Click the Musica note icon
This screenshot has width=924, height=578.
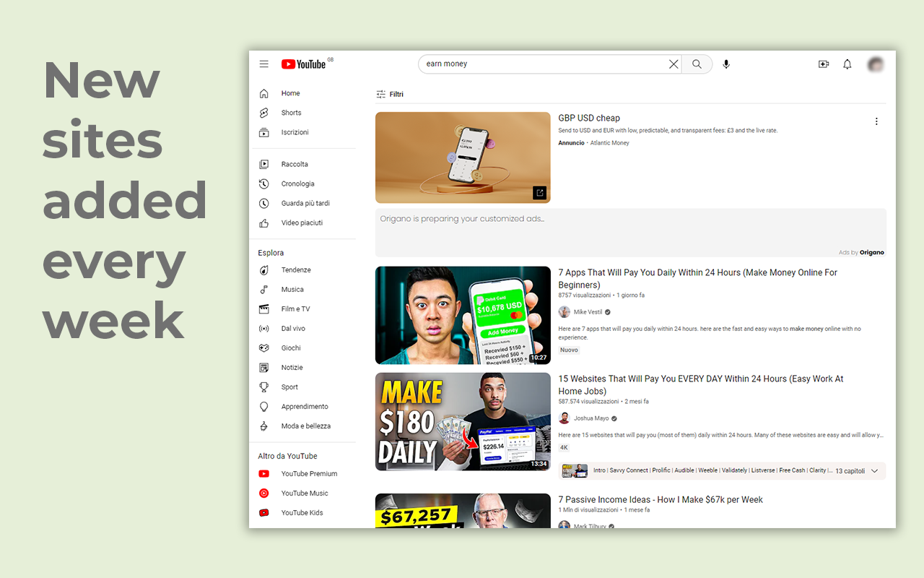tap(264, 290)
